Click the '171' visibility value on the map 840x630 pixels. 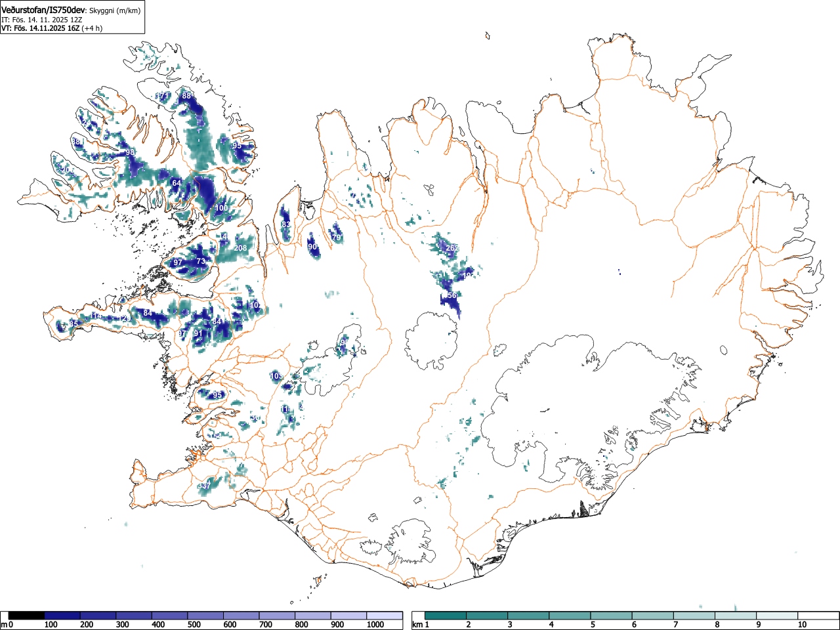point(162,96)
